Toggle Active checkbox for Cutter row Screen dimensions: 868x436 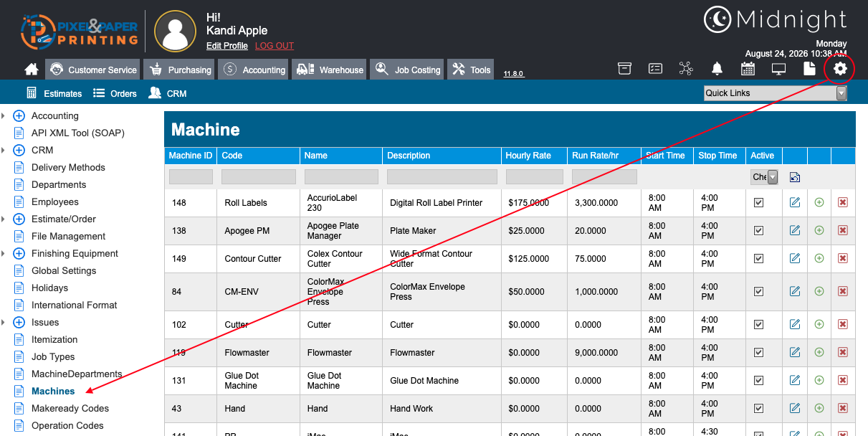pos(759,325)
